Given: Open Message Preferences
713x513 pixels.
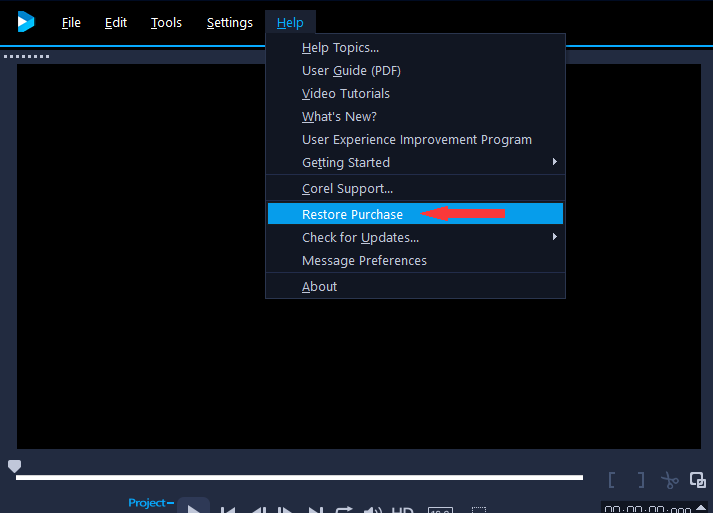Looking at the screenshot, I should (415, 260).
